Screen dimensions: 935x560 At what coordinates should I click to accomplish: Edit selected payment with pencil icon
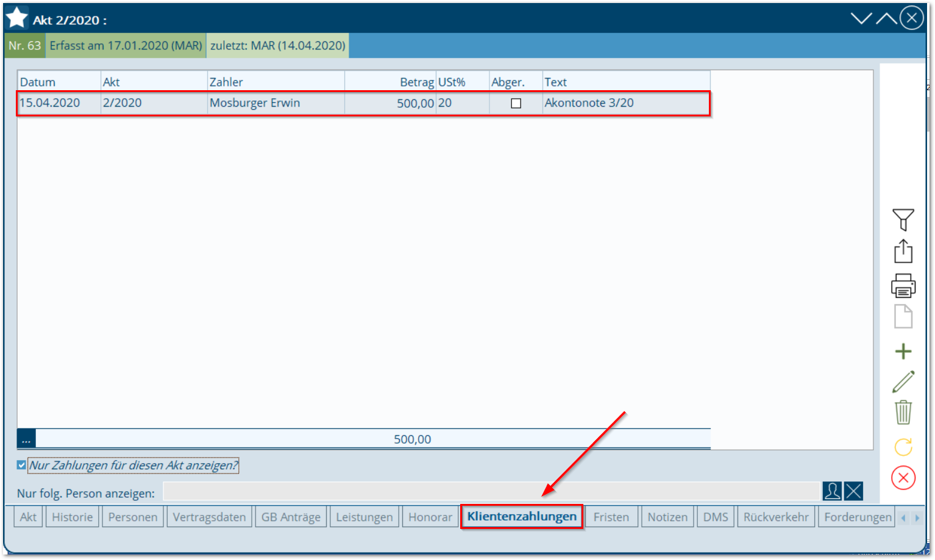point(903,382)
